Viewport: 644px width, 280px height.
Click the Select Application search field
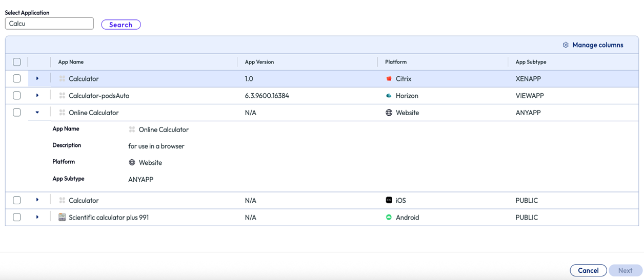[x=49, y=24]
